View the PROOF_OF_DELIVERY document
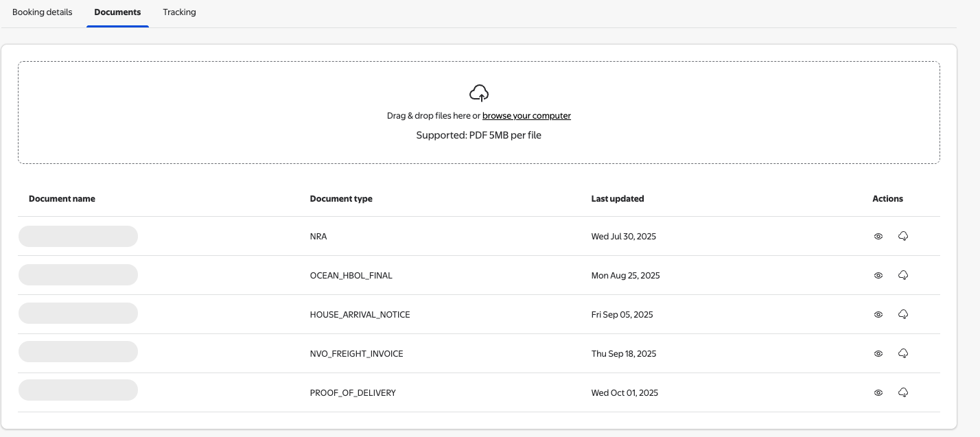Screen dimensions: 980x437 (878, 392)
